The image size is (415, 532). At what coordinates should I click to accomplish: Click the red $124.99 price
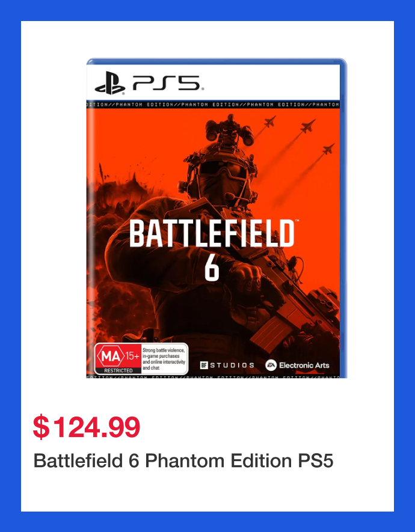87,427
